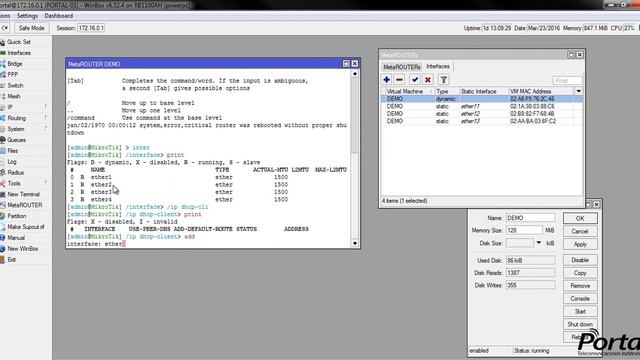Click the Remove button
Viewport: 640px width, 360px height.
click(x=580, y=286)
